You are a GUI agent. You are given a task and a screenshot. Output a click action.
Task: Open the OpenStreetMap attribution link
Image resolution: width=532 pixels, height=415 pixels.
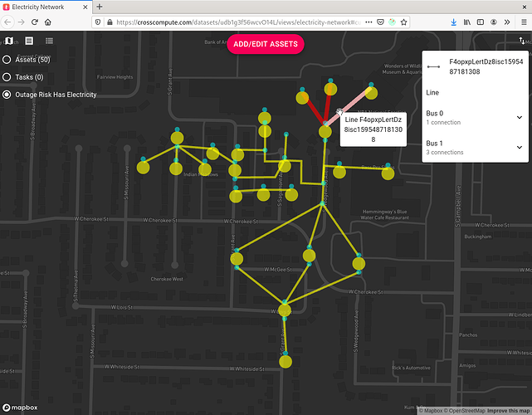point(464,411)
